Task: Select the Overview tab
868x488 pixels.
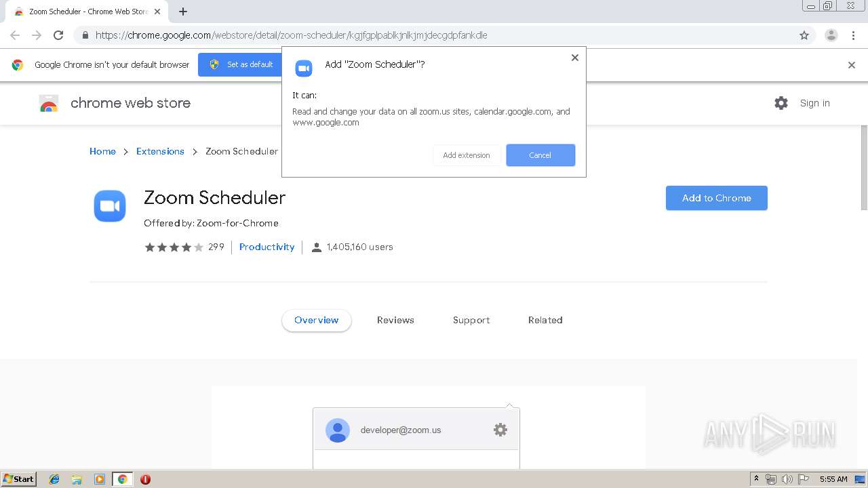Action: coord(317,320)
